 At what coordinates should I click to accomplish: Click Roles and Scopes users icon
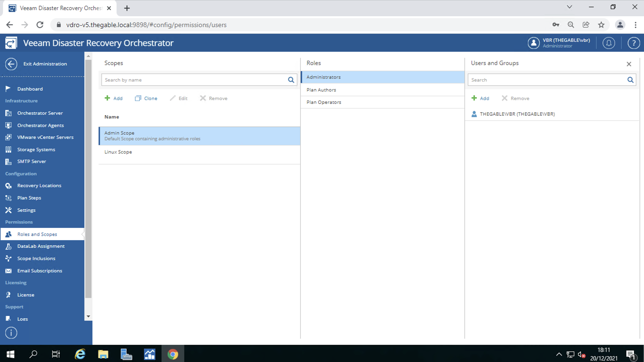pos(9,234)
